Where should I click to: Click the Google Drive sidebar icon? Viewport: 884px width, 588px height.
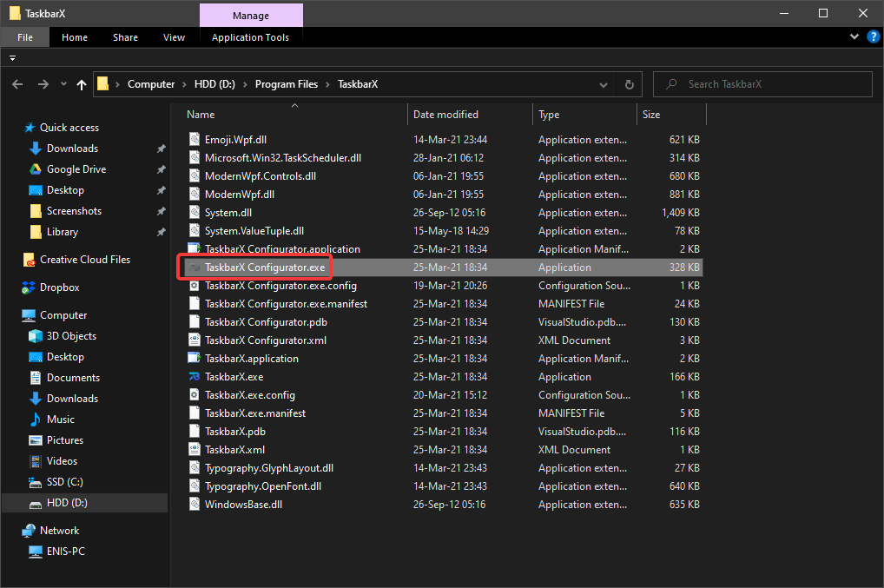click(36, 169)
